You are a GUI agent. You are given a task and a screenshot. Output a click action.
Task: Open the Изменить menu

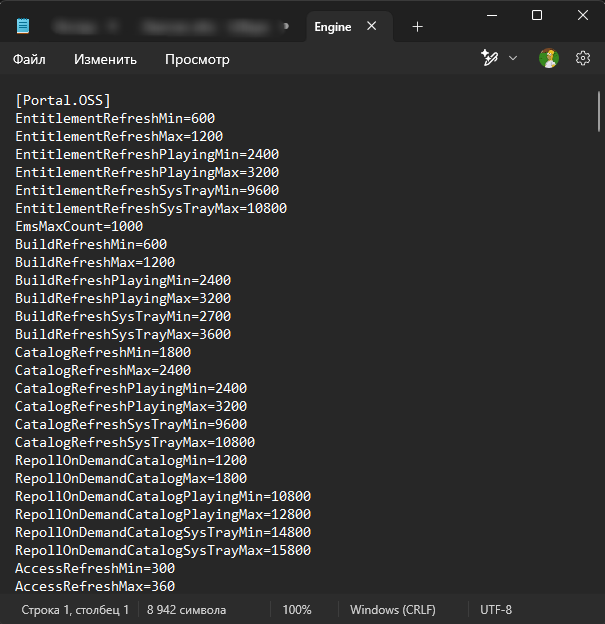105,59
